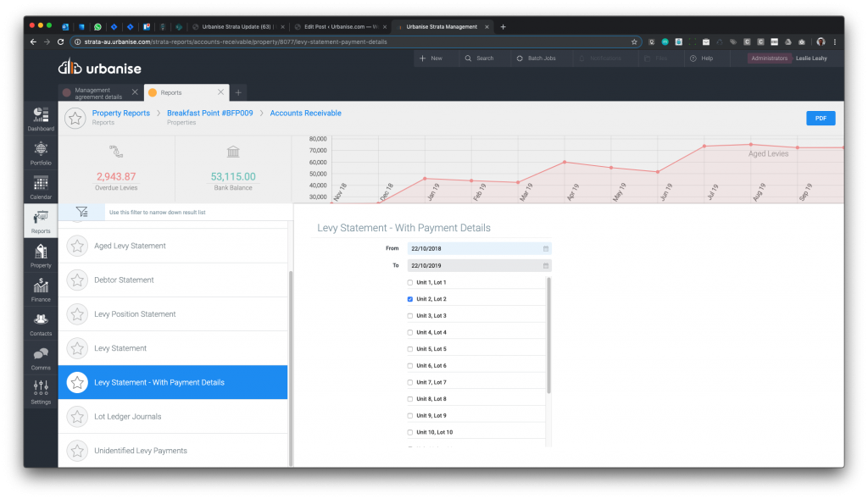Open the Settings sliders icon

click(x=40, y=390)
